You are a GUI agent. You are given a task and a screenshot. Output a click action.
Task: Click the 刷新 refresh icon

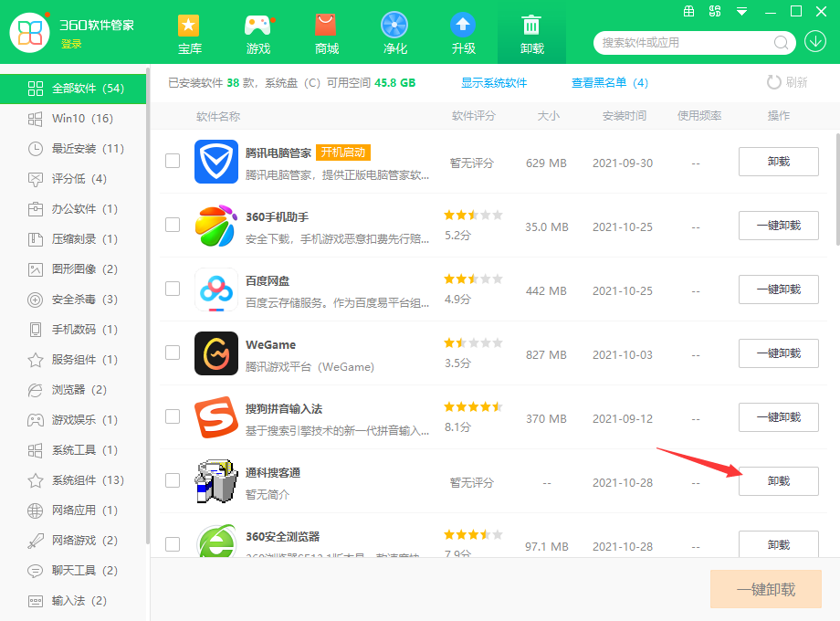tap(773, 82)
